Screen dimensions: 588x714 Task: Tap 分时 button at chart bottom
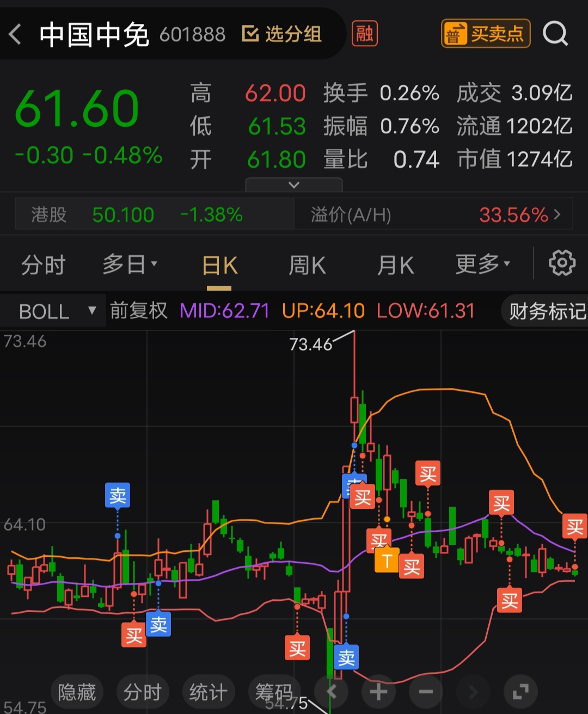click(x=143, y=692)
